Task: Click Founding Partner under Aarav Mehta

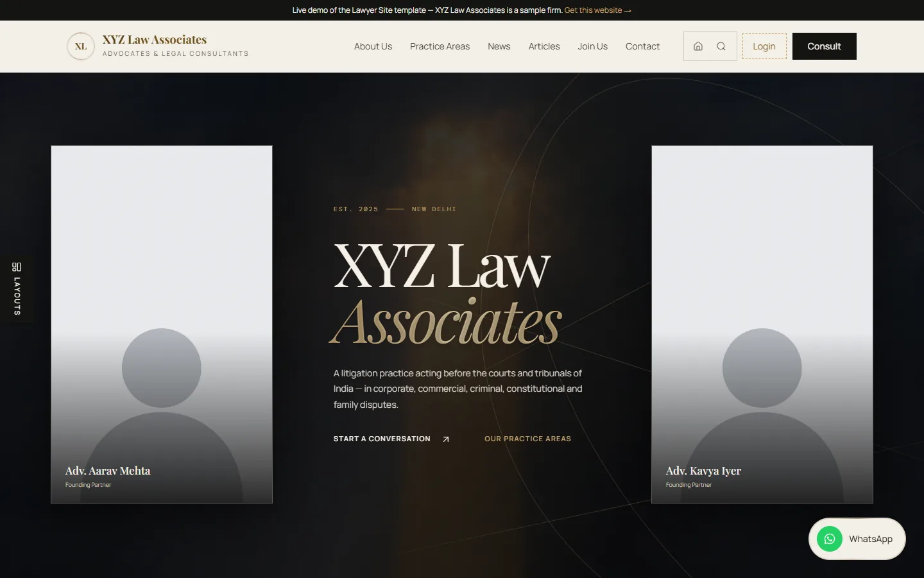Action: point(89,485)
